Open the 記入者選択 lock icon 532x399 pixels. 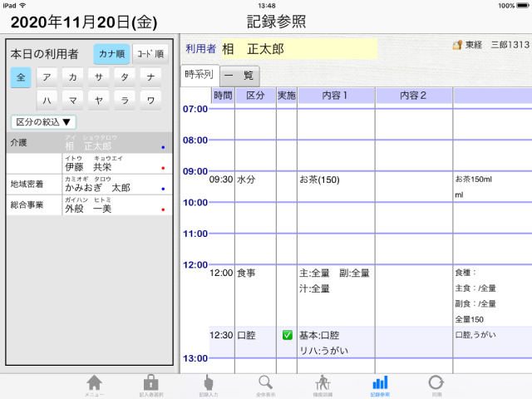click(x=150, y=384)
